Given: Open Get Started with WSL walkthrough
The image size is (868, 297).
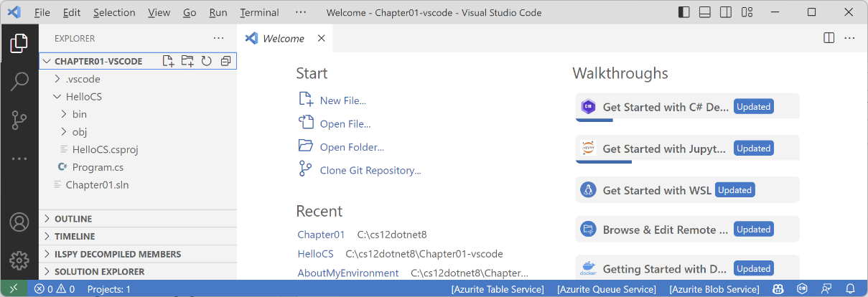Looking at the screenshot, I should point(687,190).
